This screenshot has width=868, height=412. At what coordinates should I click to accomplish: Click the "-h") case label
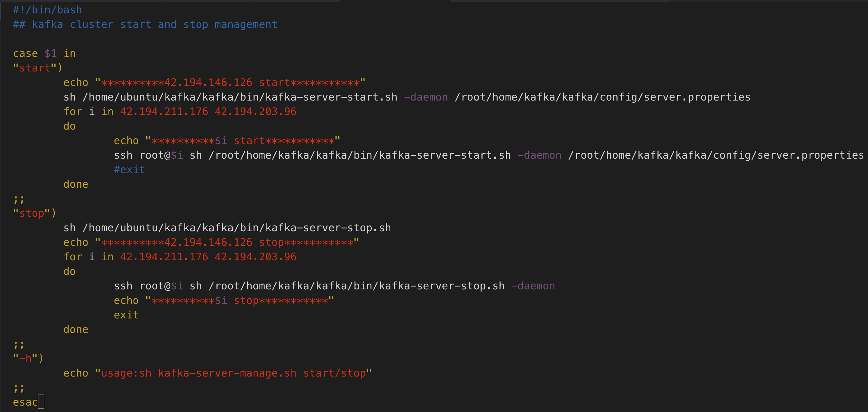point(28,359)
